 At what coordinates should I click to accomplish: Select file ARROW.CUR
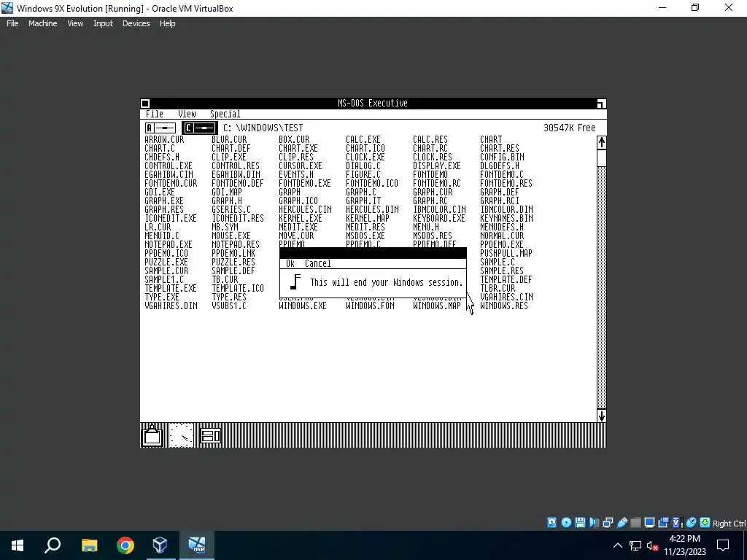(x=164, y=139)
